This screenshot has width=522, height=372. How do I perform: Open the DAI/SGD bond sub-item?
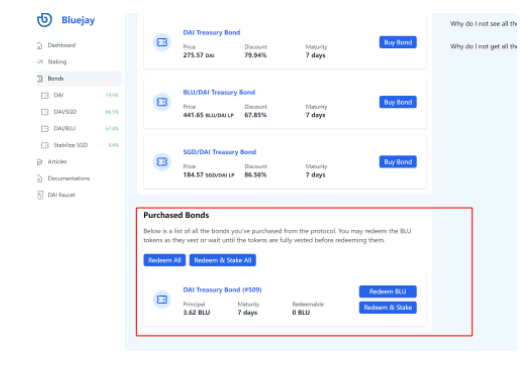click(x=65, y=112)
